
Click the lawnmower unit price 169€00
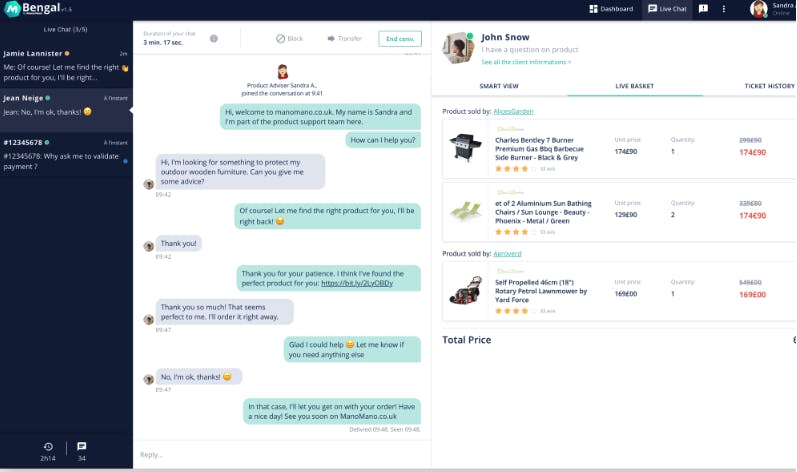point(626,294)
